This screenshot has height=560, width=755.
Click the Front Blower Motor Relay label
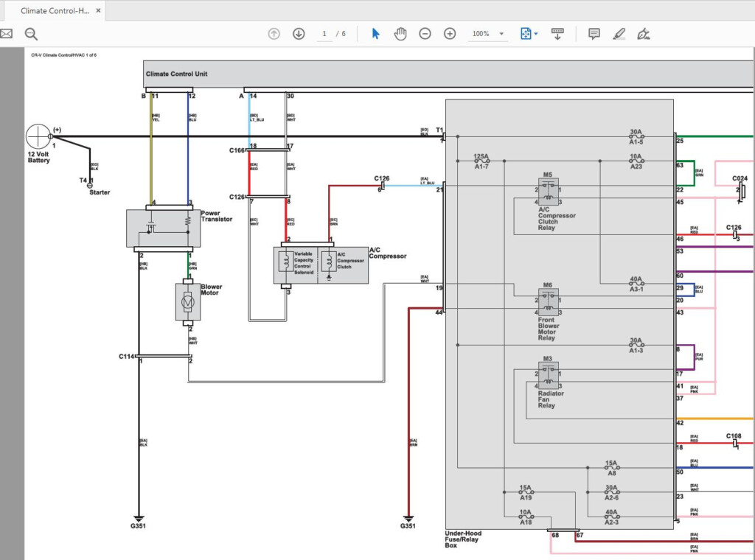[x=549, y=329]
